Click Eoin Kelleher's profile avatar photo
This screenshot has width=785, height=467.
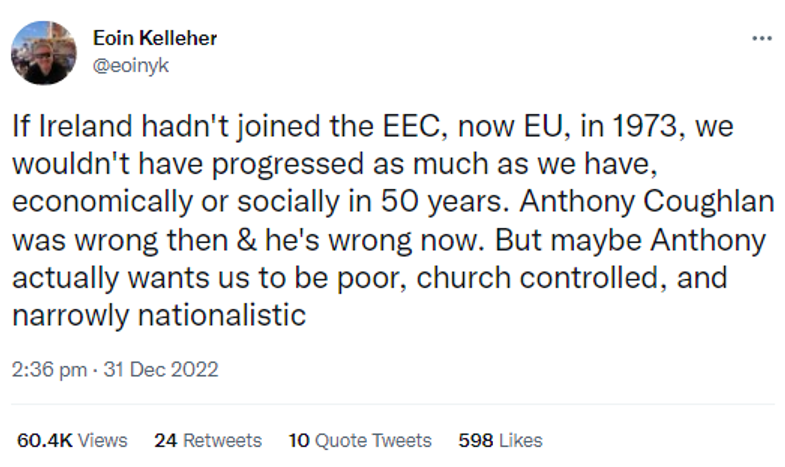point(44,53)
